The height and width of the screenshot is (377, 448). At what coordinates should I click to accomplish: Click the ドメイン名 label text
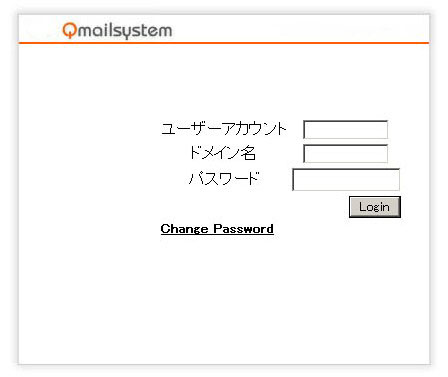click(222, 153)
